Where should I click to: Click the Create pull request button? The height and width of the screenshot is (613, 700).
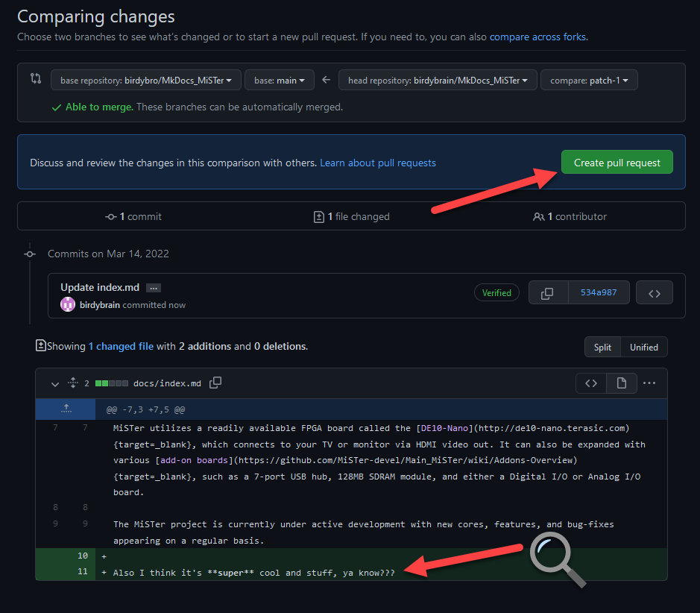tap(617, 163)
